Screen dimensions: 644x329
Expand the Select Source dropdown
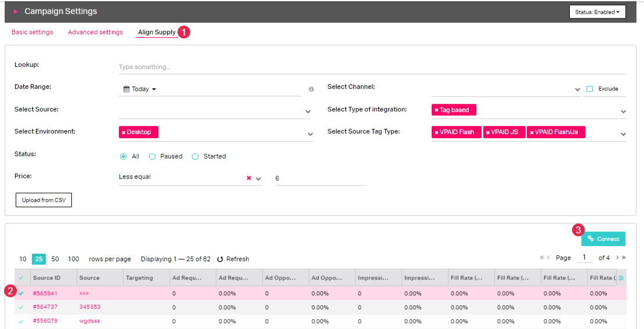(x=307, y=111)
